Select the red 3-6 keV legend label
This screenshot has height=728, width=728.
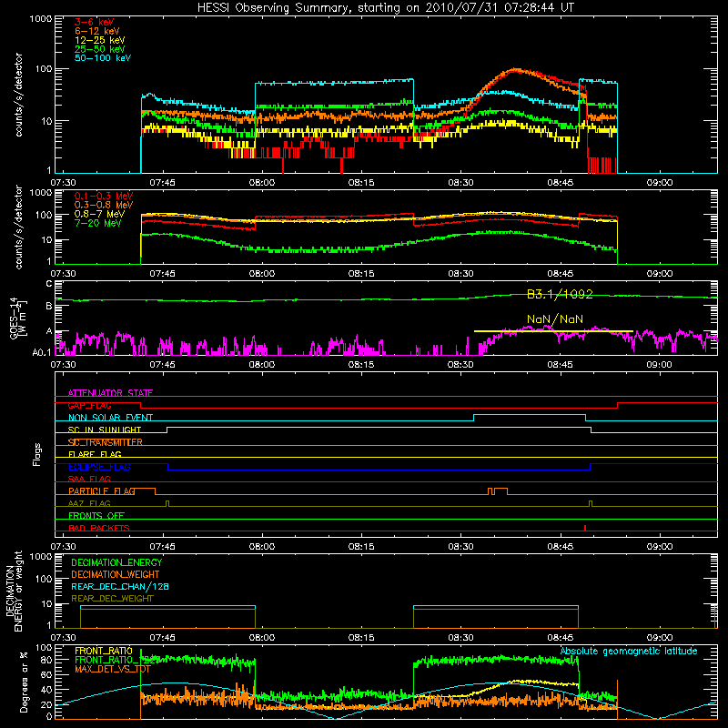coord(95,22)
